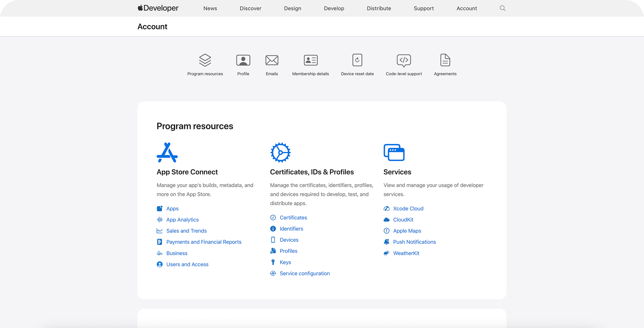644x328 pixels.
Task: Click the Devices phone icon
Action: tap(273, 240)
